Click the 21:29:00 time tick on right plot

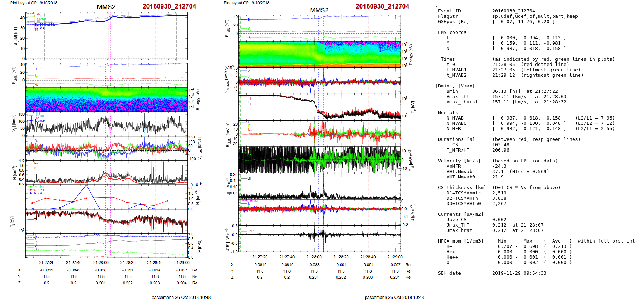point(395,257)
